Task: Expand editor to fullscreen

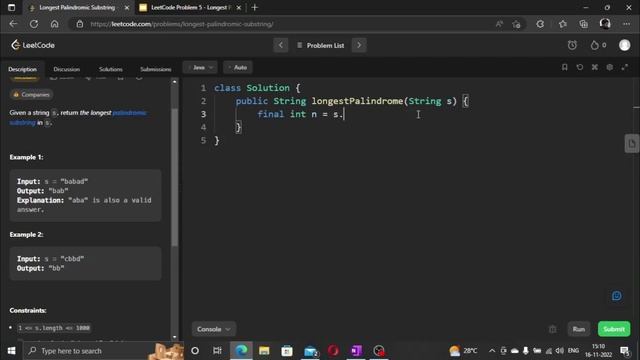Action: click(x=624, y=67)
